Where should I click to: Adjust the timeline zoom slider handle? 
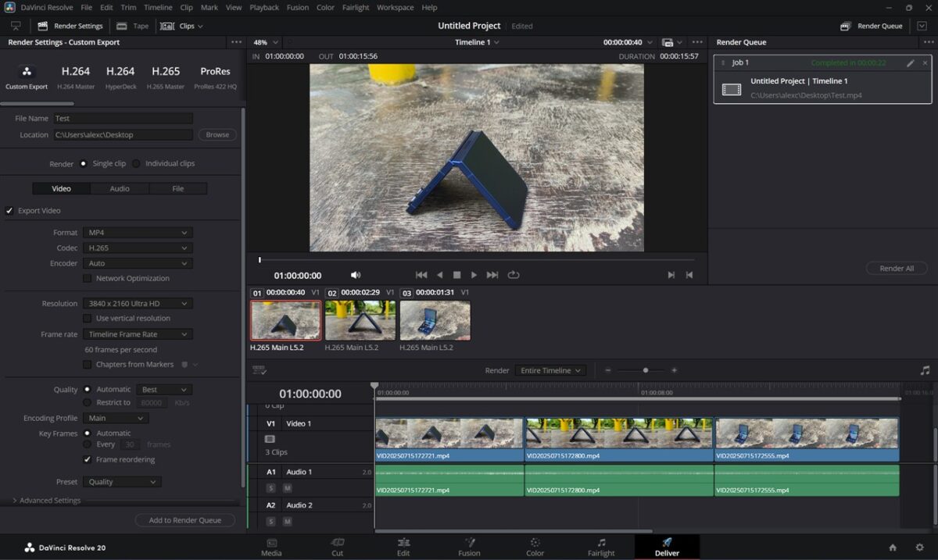click(645, 370)
